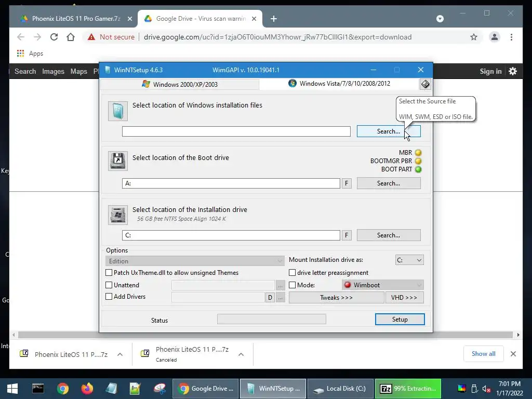
Task: Enable drive letter preassignment
Action: coord(292,272)
